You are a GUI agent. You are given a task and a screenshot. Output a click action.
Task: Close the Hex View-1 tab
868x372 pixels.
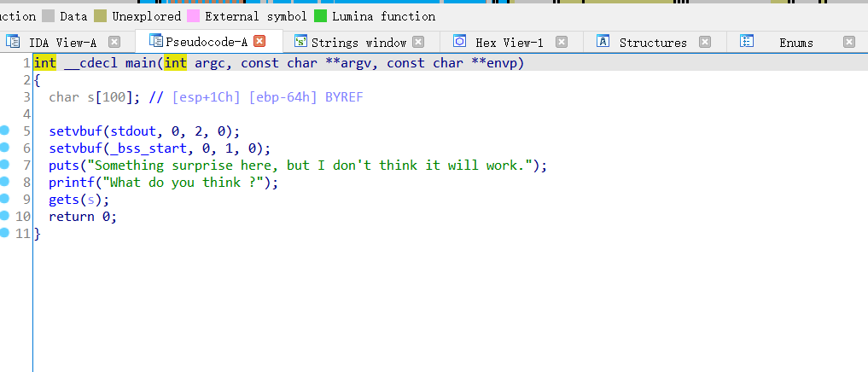point(562,42)
